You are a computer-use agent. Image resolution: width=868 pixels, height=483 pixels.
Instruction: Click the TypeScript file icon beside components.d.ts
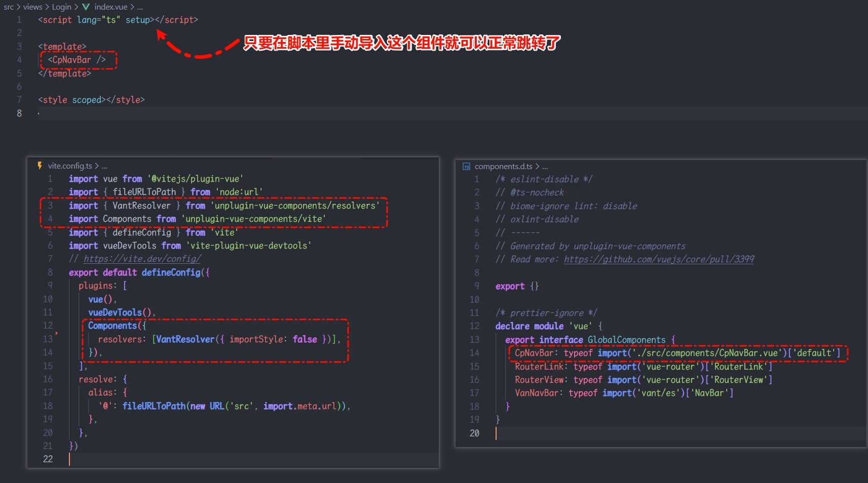pyautogui.click(x=466, y=167)
